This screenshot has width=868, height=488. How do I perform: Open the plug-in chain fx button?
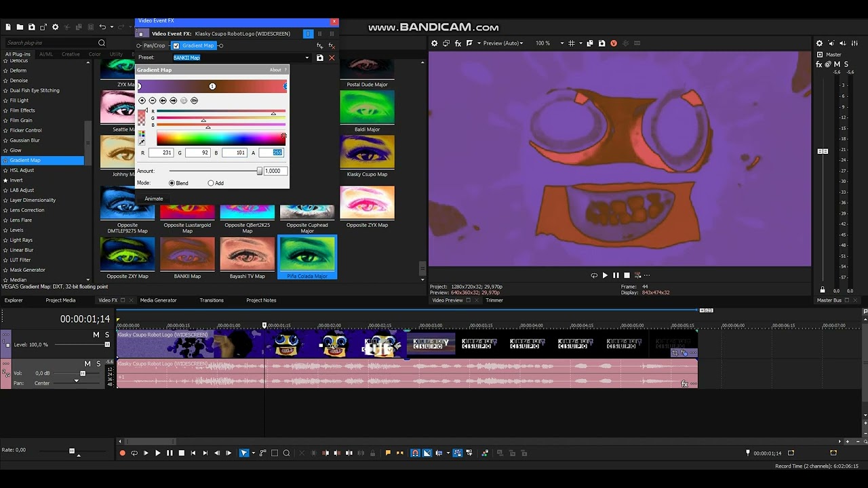pyautogui.click(x=320, y=45)
